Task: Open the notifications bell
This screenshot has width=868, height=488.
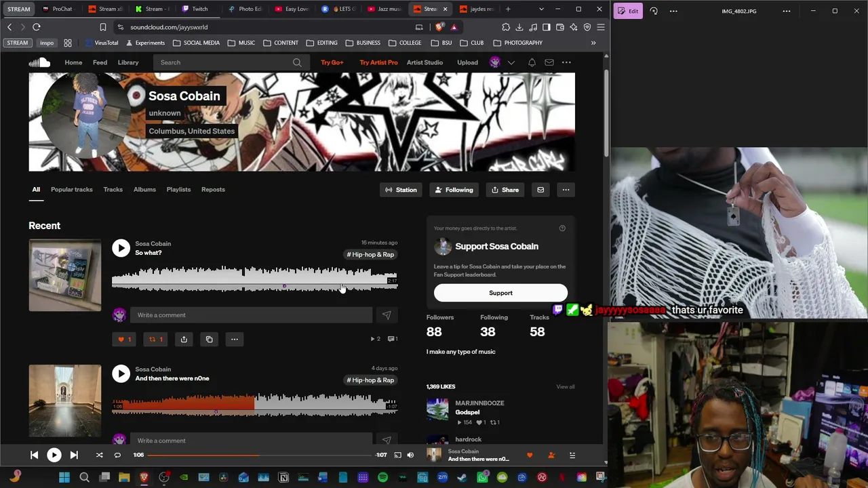Action: point(532,62)
